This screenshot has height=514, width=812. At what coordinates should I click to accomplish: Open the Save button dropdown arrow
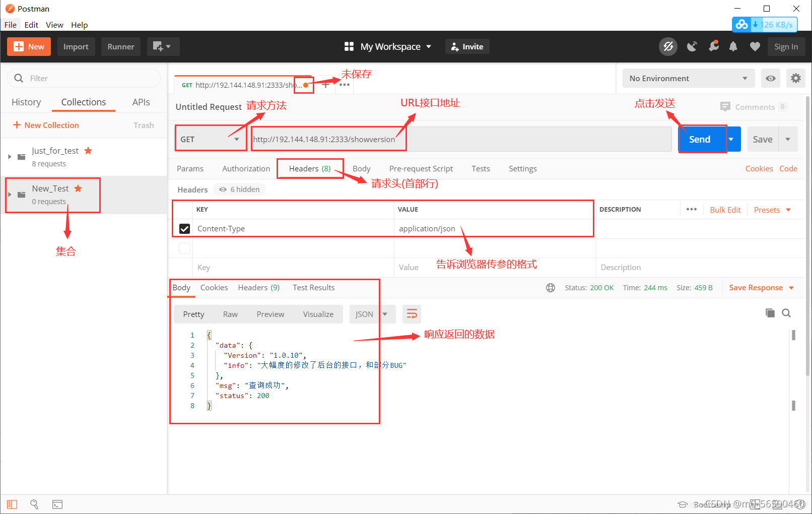[x=788, y=139]
